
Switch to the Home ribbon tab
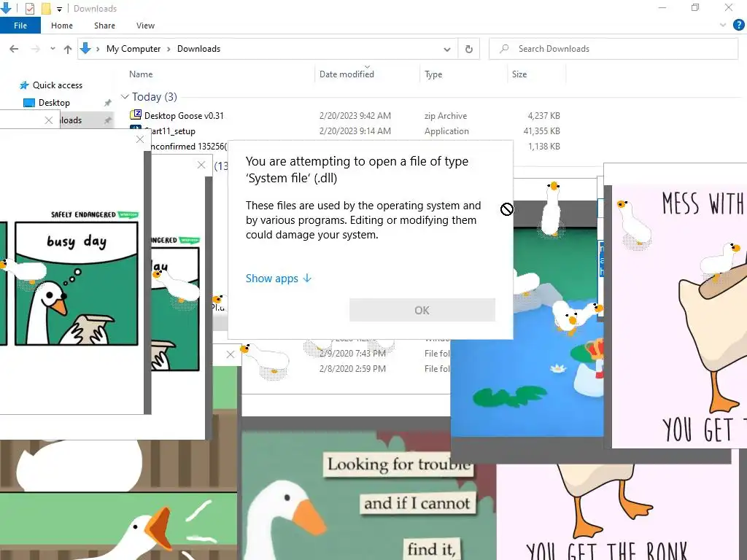tap(62, 26)
